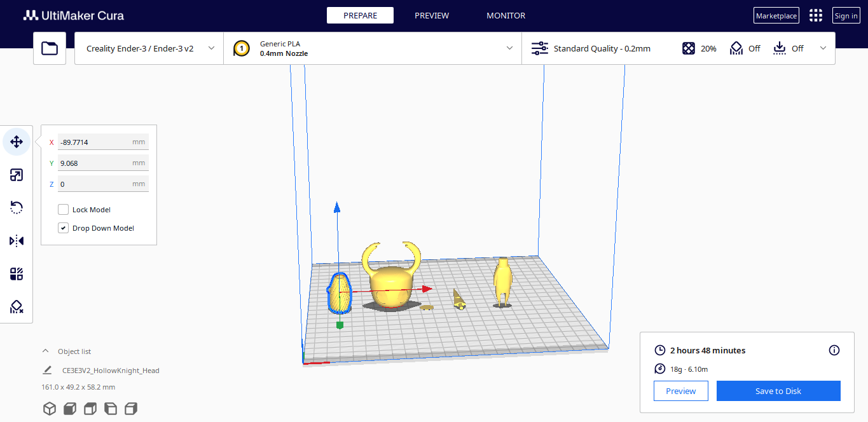Viewport: 868px width, 422px height.
Task: Click the green Y-axis move handle
Action: click(340, 325)
